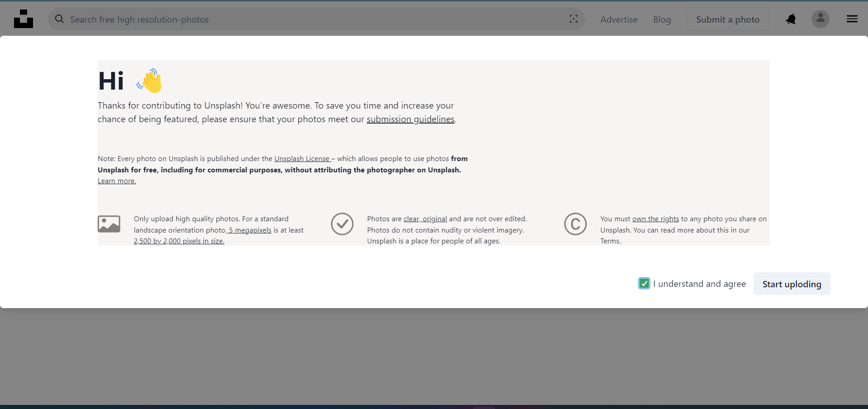Image resolution: width=868 pixels, height=409 pixels.
Task: Open the hamburger menu
Action: click(x=852, y=19)
